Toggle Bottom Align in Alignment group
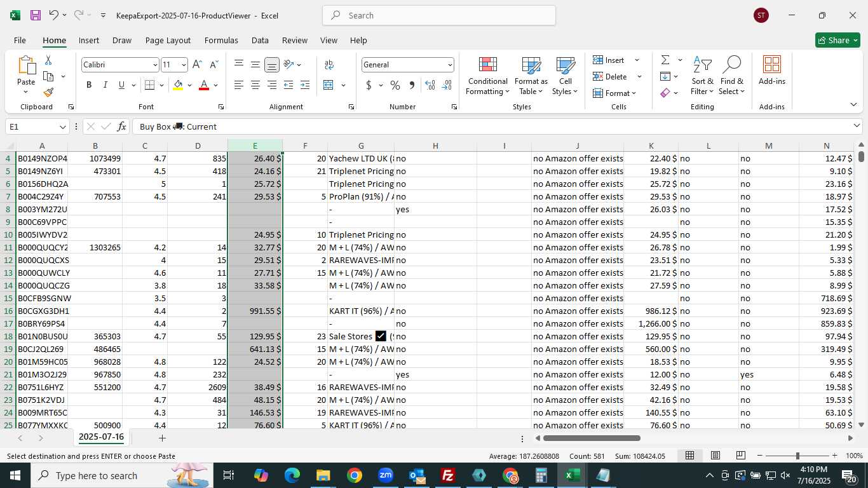The height and width of the screenshot is (488, 868). pos(272,65)
